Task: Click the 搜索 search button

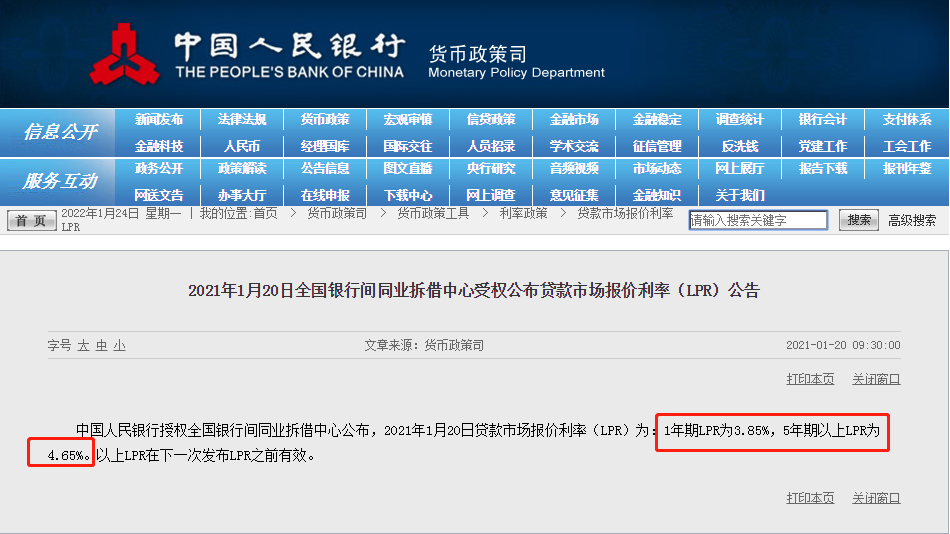Action: coord(858,220)
